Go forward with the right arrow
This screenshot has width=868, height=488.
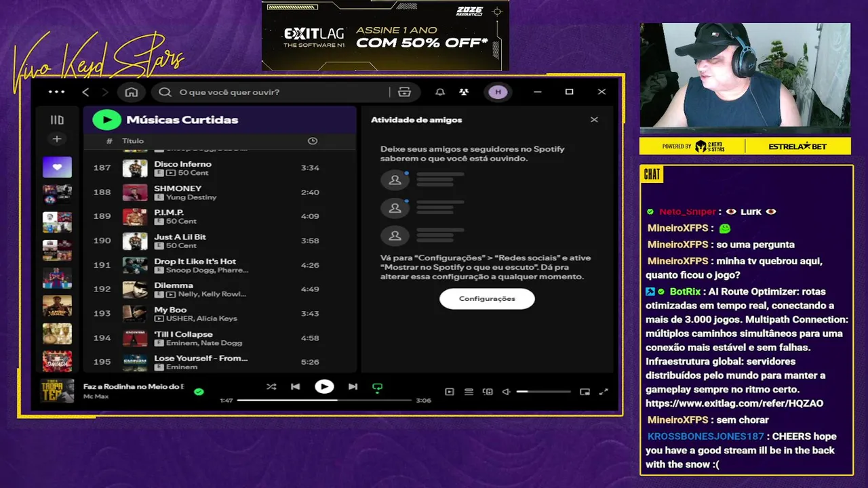[104, 92]
